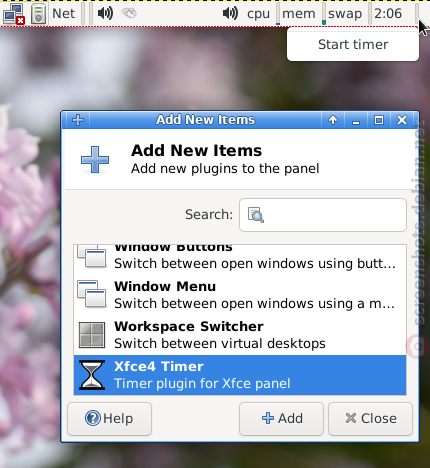Click the Help button

(109, 419)
